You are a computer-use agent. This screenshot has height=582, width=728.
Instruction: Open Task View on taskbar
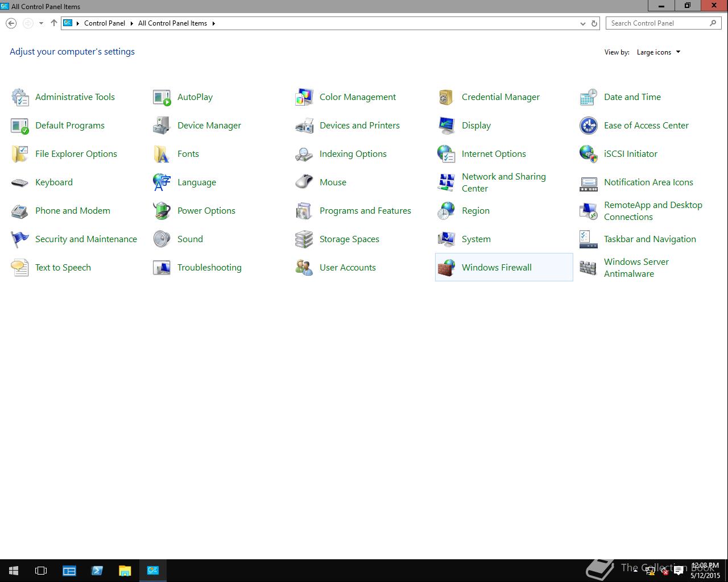tap(41, 571)
